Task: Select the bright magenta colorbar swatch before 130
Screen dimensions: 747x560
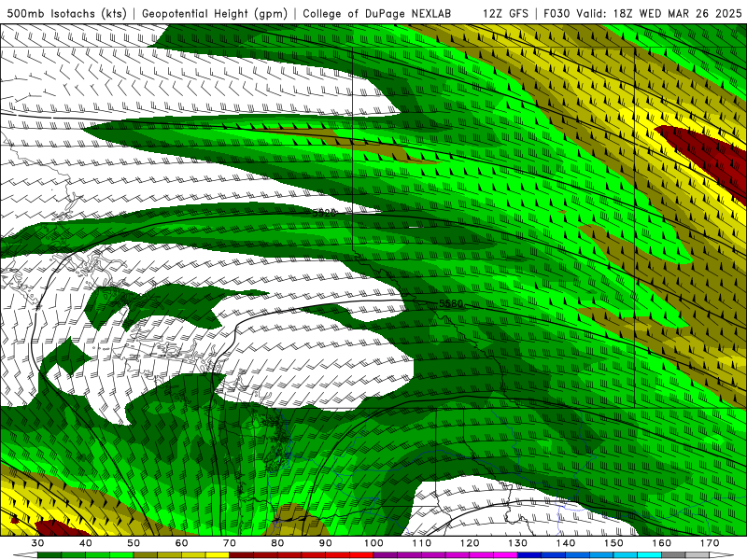Action: (x=506, y=555)
